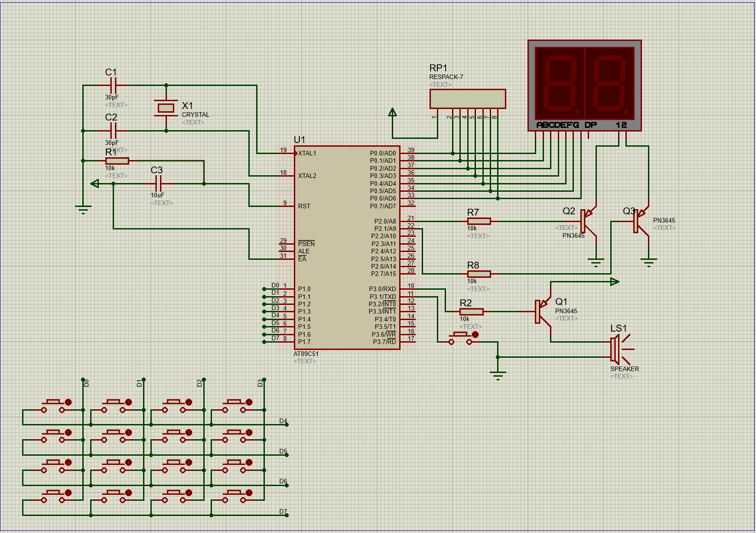Click D3 terminal atop keypad column

click(264, 380)
